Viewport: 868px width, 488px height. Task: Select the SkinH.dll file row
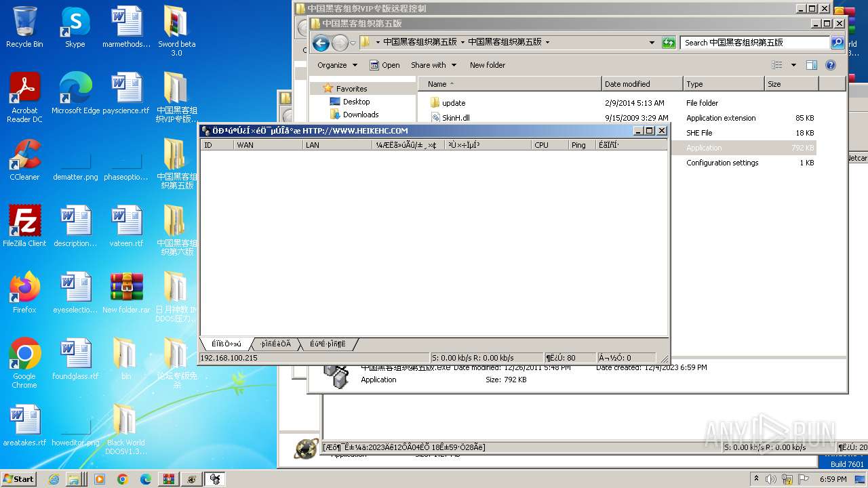click(617, 118)
